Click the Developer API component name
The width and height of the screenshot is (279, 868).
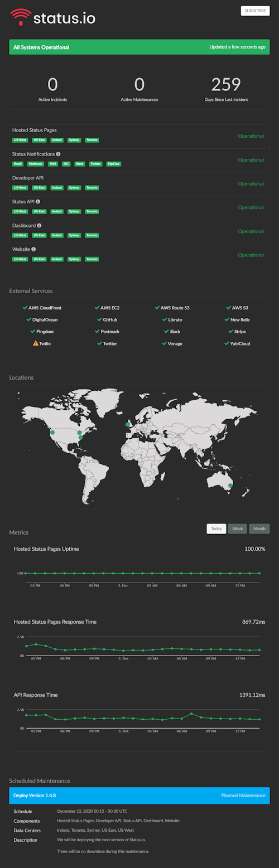pos(28,178)
